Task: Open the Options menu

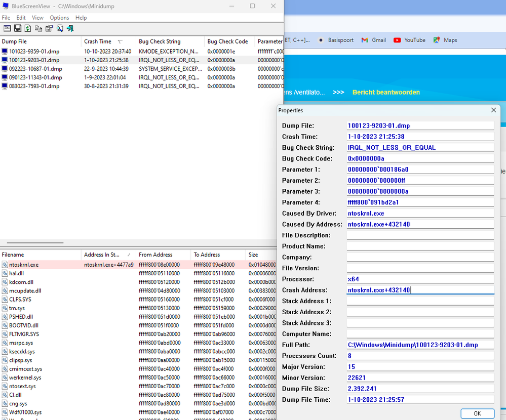Action: [59, 18]
